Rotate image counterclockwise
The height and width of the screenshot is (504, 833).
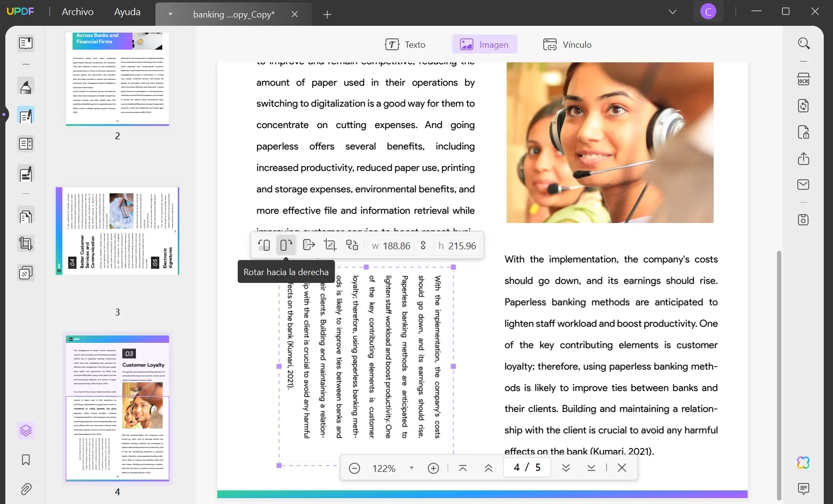coord(264,245)
